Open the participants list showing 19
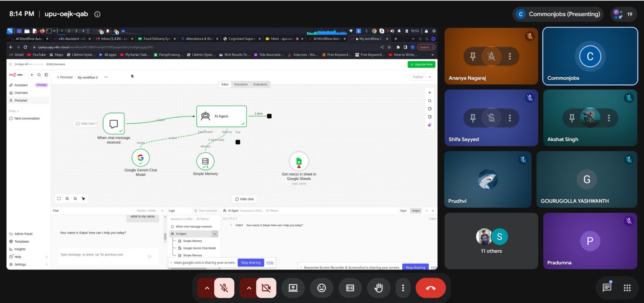 (624, 14)
